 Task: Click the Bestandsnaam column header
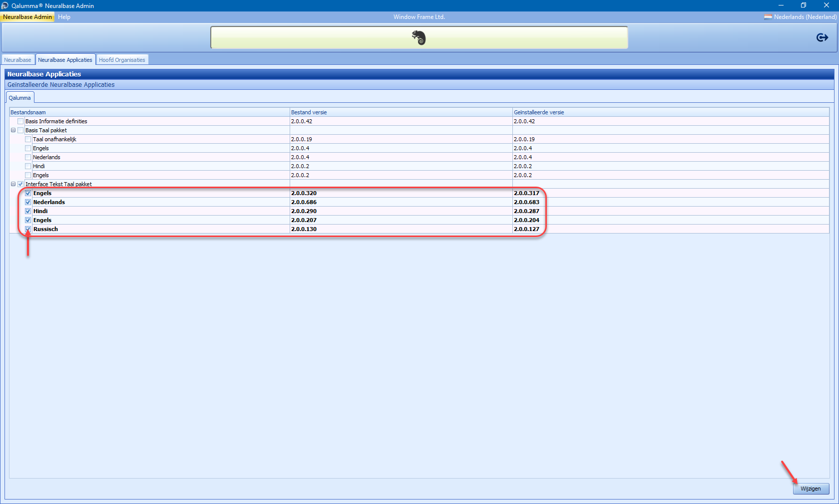pyautogui.click(x=149, y=112)
